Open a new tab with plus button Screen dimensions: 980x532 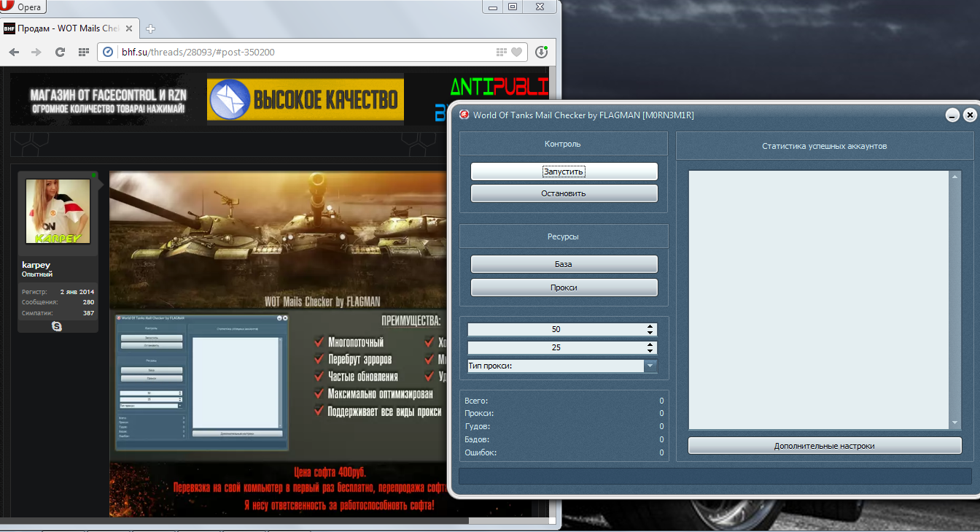tap(151, 29)
